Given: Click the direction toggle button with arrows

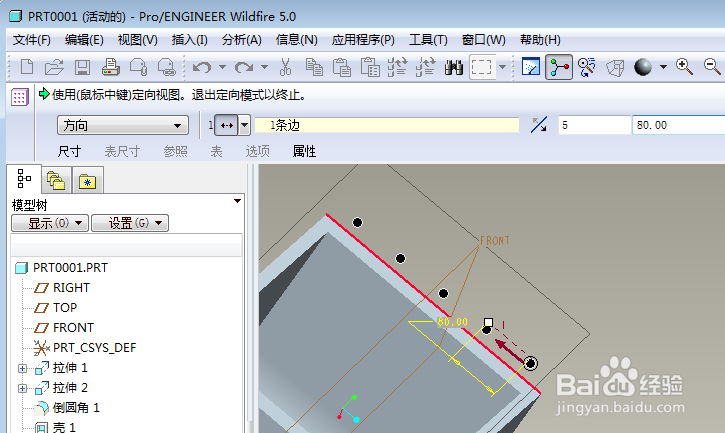Looking at the screenshot, I should pyautogui.click(x=226, y=125).
